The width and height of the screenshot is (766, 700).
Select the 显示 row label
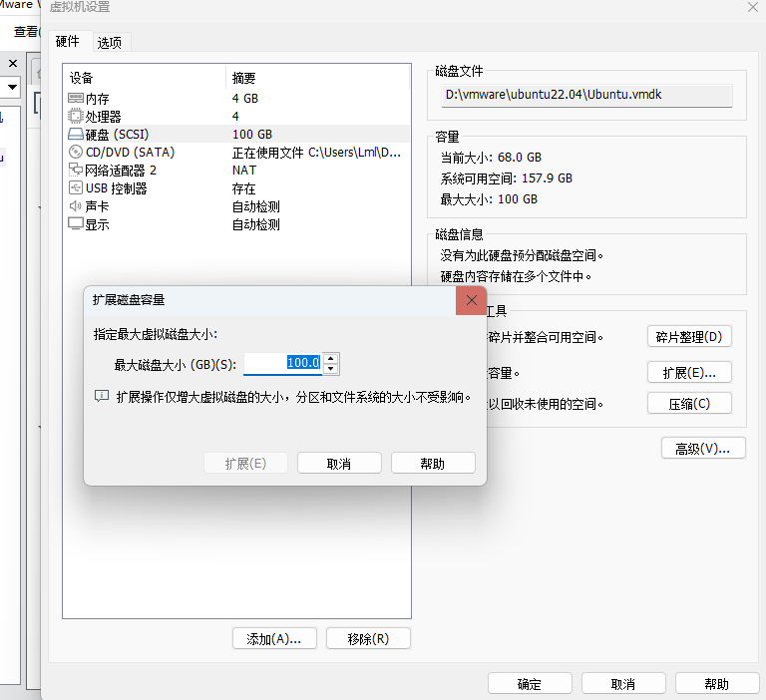tap(97, 224)
